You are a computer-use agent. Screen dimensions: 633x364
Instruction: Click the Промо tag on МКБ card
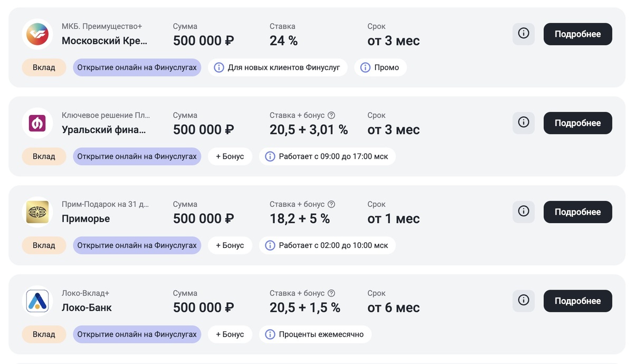pyautogui.click(x=380, y=68)
